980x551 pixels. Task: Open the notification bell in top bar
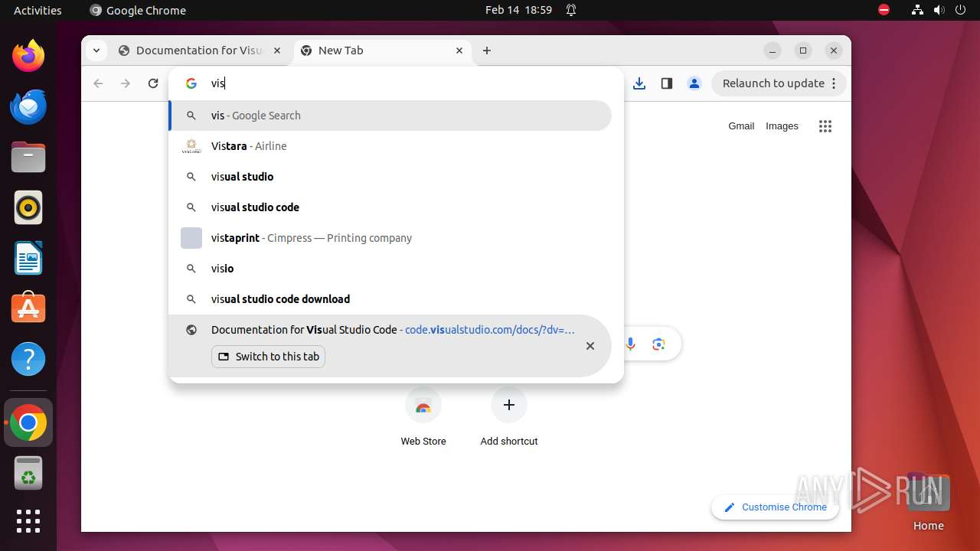pyautogui.click(x=571, y=10)
